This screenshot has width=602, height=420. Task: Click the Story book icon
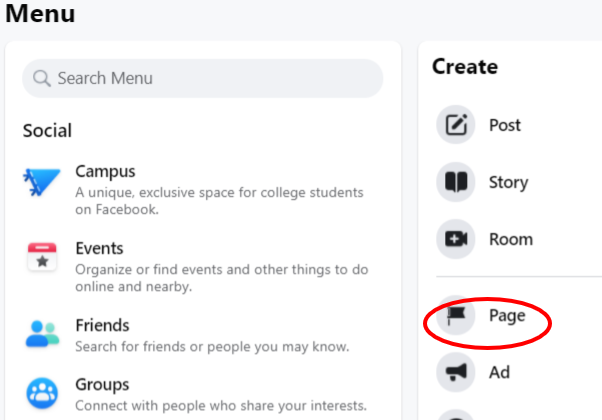(456, 182)
